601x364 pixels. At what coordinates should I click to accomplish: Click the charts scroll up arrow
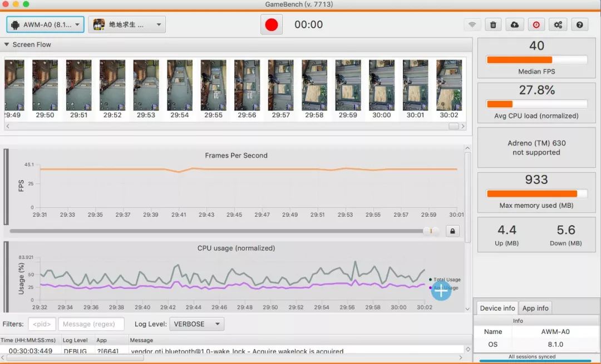pos(467,148)
